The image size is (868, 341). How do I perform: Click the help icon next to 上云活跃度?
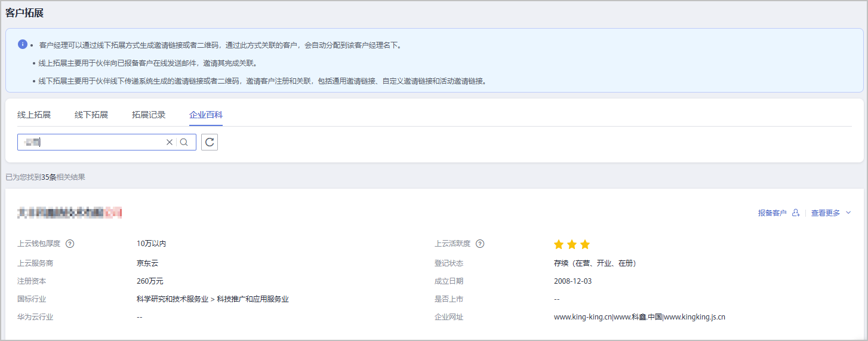pos(480,244)
